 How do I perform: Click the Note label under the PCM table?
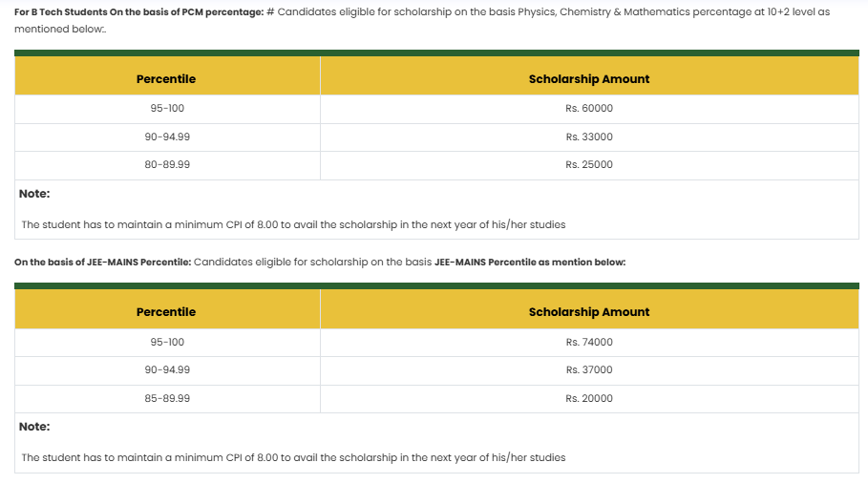(x=34, y=194)
